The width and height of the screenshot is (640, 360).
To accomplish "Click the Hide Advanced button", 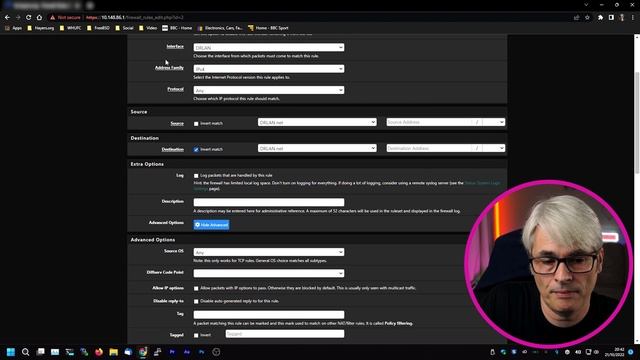I will [x=211, y=225].
